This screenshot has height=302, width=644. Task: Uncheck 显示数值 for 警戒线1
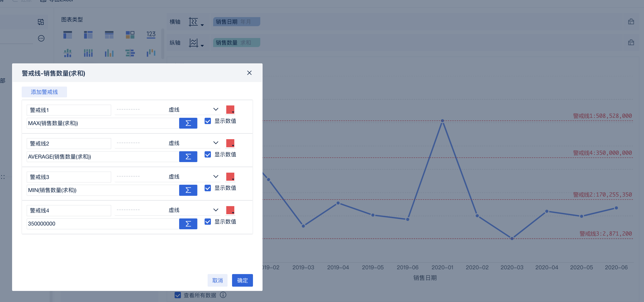[x=208, y=121]
